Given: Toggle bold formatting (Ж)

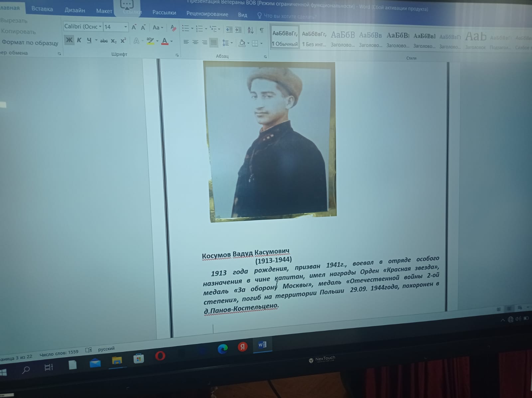Looking at the screenshot, I should coord(69,40).
